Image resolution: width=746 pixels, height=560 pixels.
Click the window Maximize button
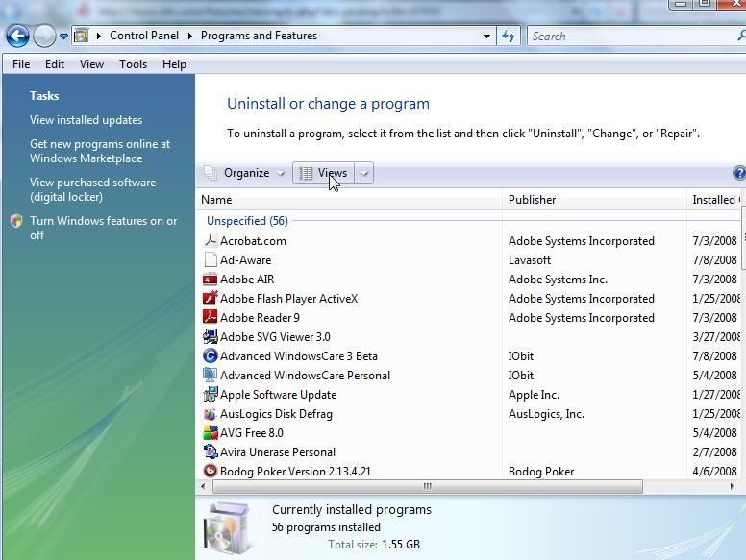(x=705, y=4)
